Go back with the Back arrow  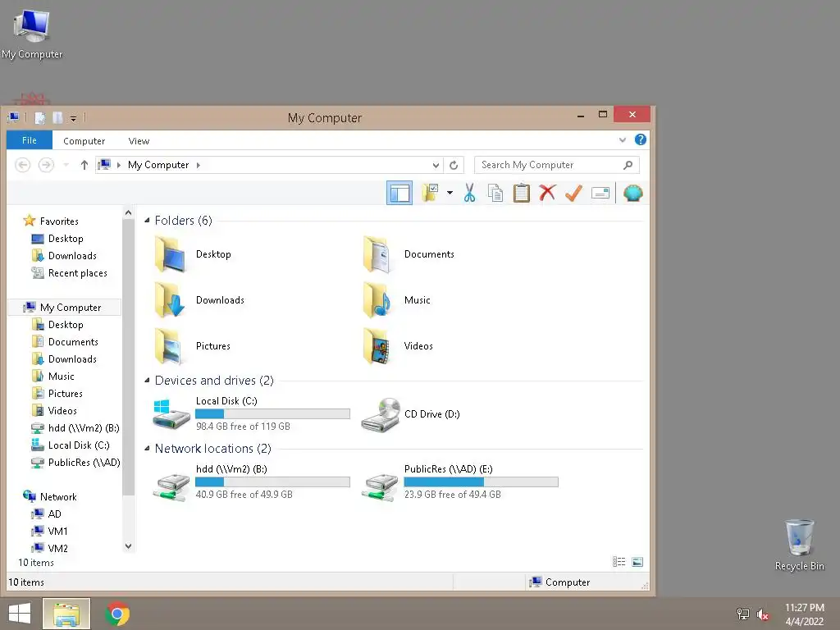tap(22, 165)
